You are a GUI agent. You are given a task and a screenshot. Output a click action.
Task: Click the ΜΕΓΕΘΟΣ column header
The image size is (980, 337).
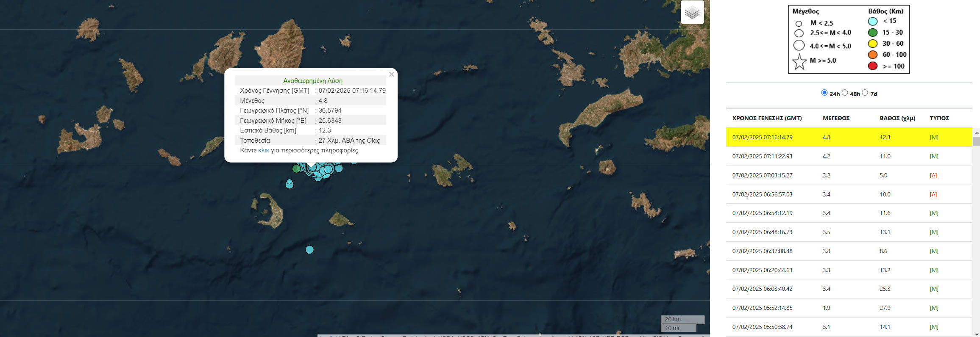point(836,118)
